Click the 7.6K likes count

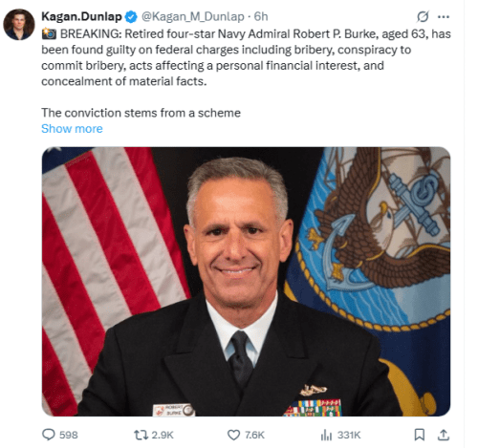coord(254,435)
